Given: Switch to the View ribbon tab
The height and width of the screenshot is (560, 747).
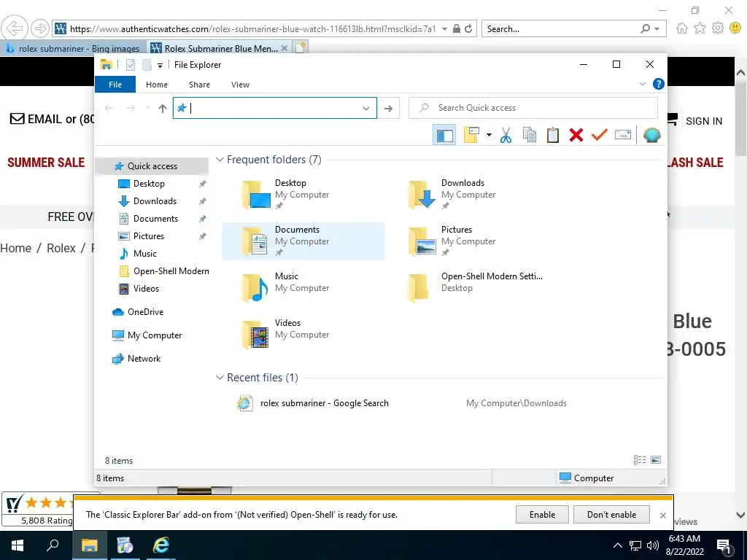Looking at the screenshot, I should point(240,85).
